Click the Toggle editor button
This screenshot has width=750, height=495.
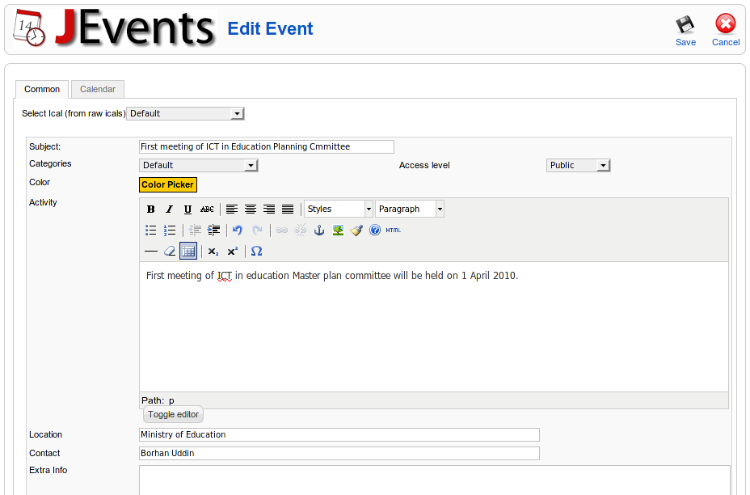tap(173, 415)
